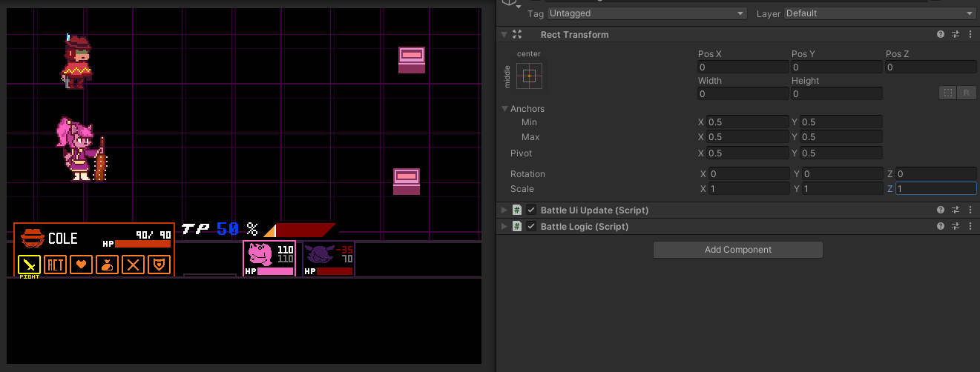
Task: Open Battle Logic presets icon
Action: [x=956, y=227]
